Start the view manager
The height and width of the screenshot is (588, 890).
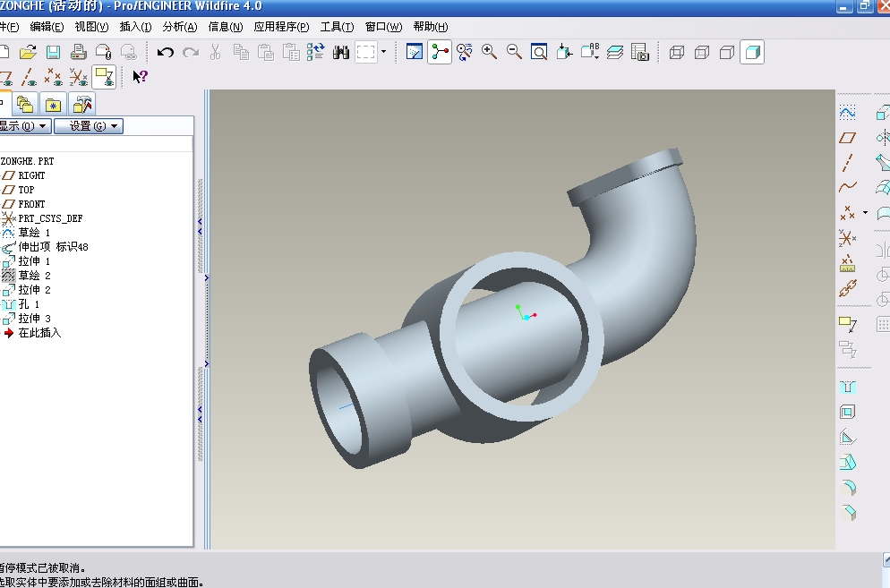point(639,52)
